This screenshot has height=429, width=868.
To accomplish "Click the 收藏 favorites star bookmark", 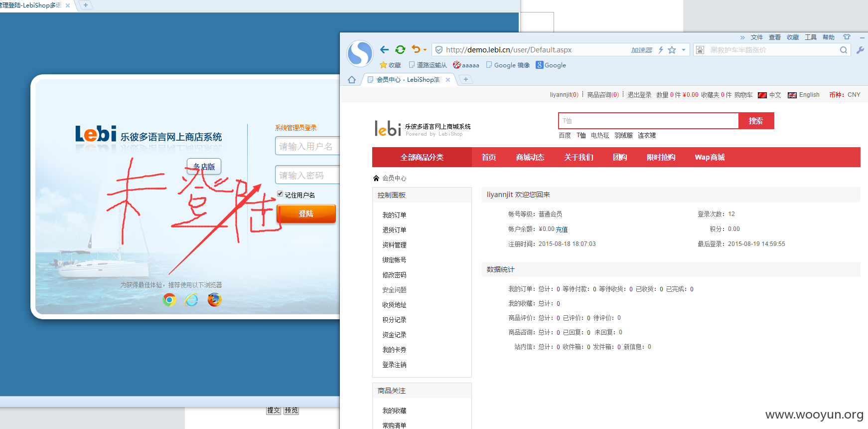I will pos(390,65).
